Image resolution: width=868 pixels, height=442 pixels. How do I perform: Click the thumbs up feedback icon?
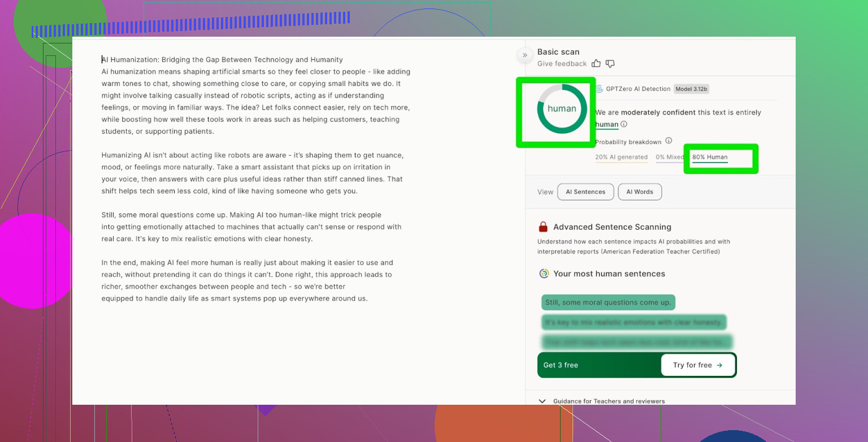click(597, 64)
